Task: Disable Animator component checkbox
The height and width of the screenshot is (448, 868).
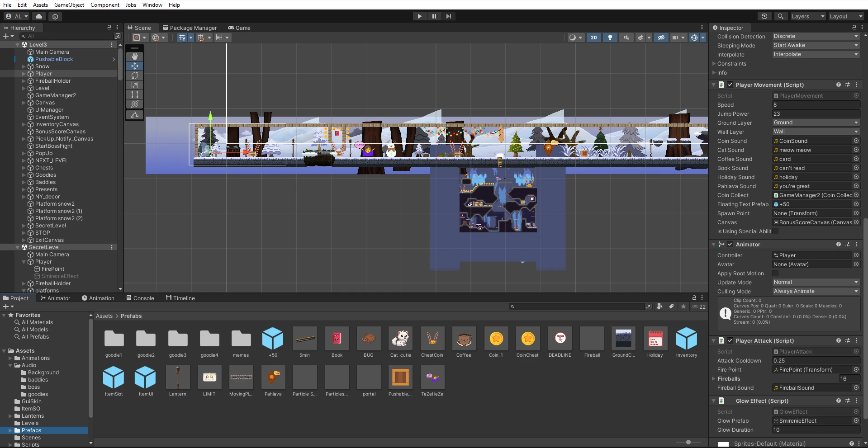Action: pyautogui.click(x=730, y=244)
